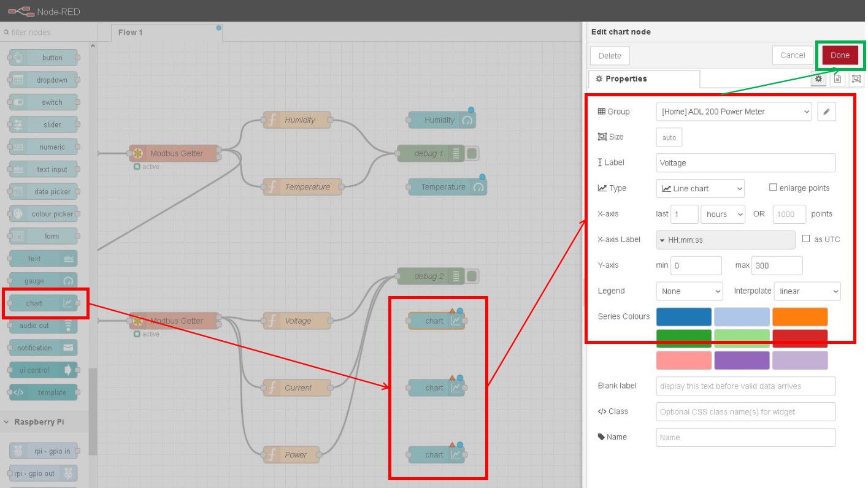Select the notification node in palette
The image size is (868, 488).
tap(43, 348)
